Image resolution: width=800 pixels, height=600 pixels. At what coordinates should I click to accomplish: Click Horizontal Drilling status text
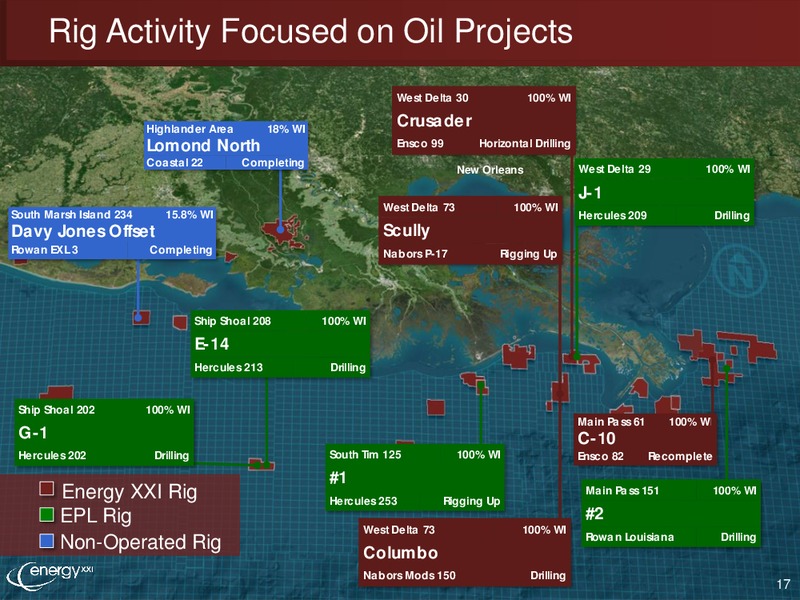[x=524, y=143]
